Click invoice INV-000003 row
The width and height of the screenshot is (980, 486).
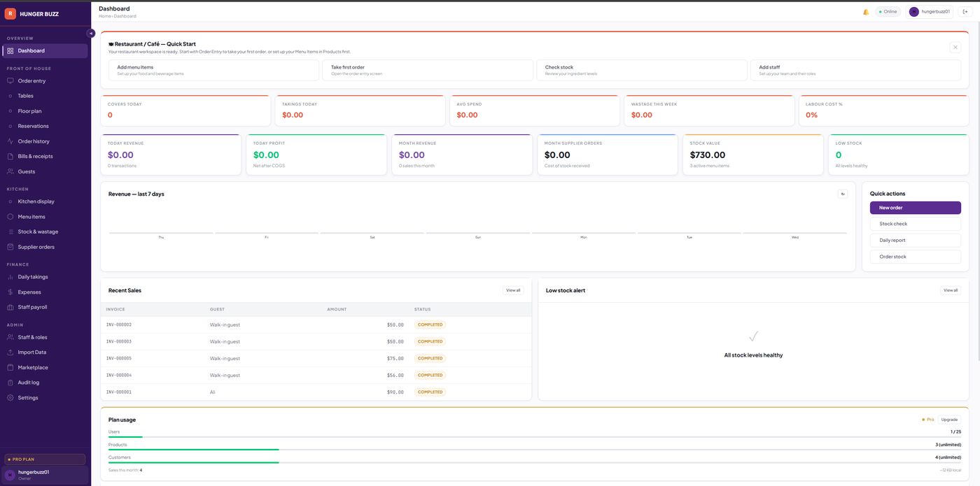point(316,341)
